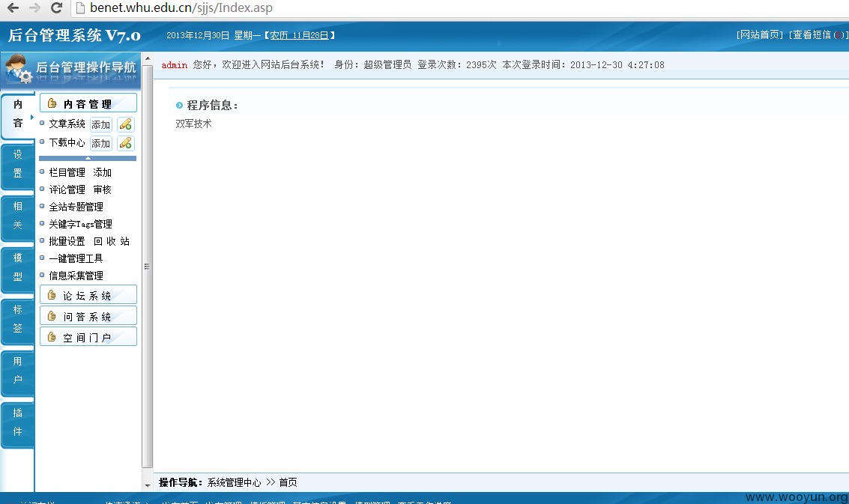Screen dimensions: 849x504
Task: Click 添加 next to 栏目管理
Action: click(x=102, y=172)
